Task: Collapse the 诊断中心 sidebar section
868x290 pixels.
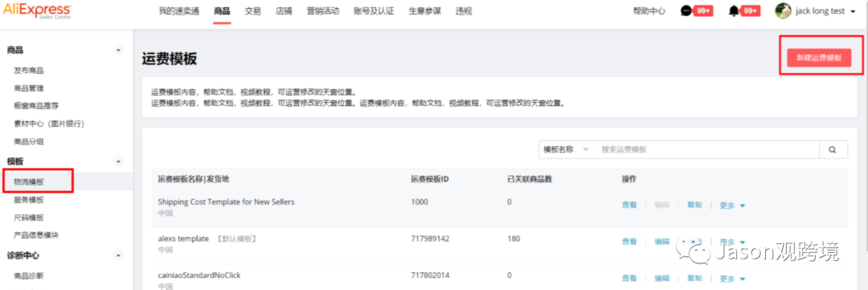Action: pos(118,255)
